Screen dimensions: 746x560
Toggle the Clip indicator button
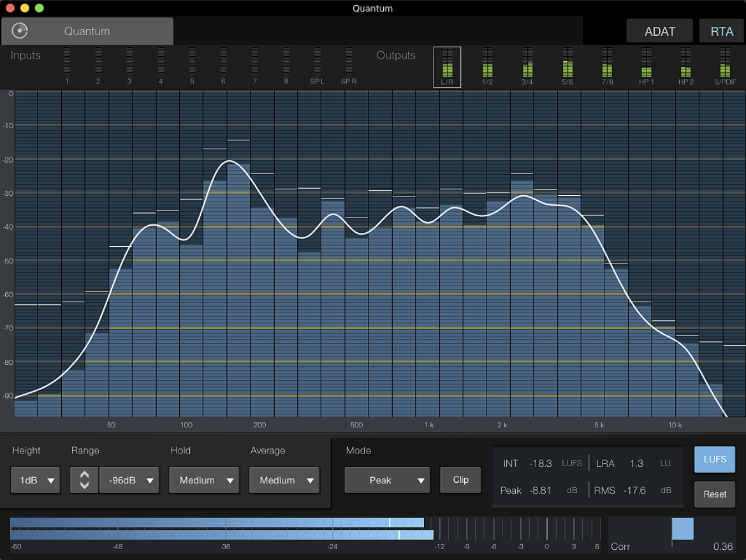click(x=460, y=480)
